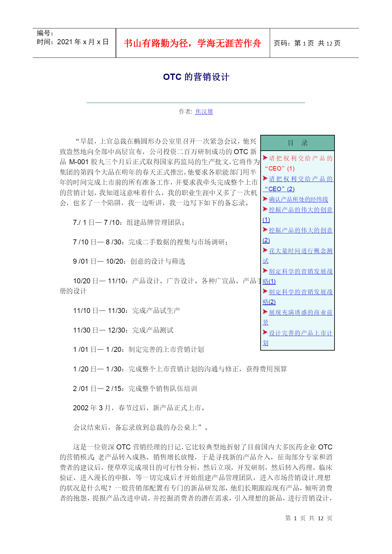Viewport: 392px width, 554px height.
Task: Click the red arrow before 挖掘产品的伟大的创意(1)
Action: click(x=265, y=209)
